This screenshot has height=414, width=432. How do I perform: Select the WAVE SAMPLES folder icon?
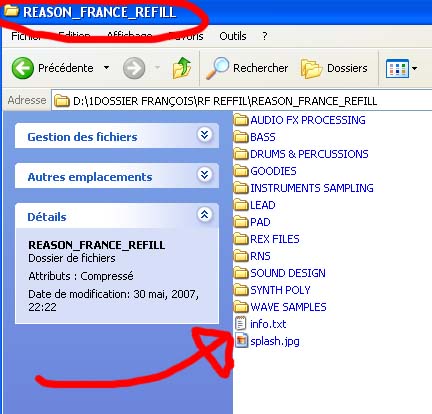[241, 307]
